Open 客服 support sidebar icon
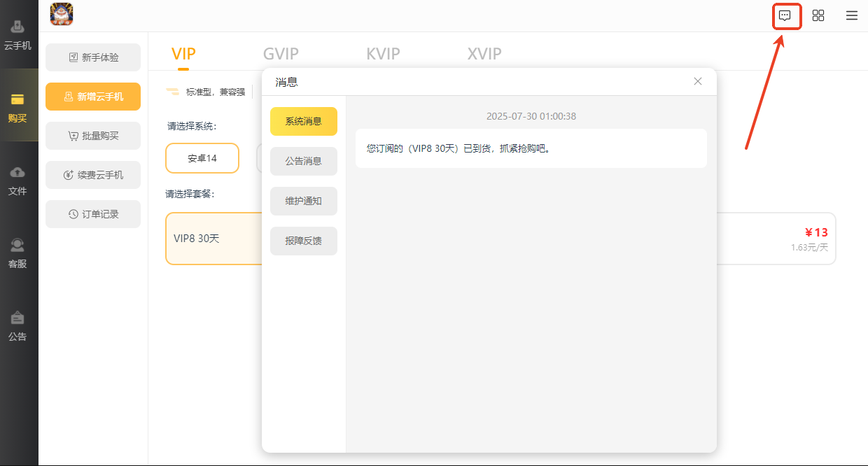The height and width of the screenshot is (466, 868). click(18, 253)
